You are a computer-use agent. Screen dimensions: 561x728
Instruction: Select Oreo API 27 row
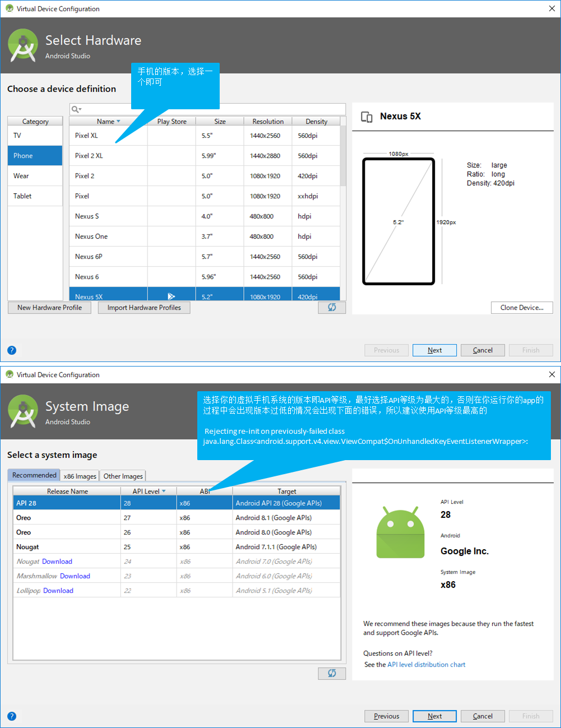tap(177, 518)
